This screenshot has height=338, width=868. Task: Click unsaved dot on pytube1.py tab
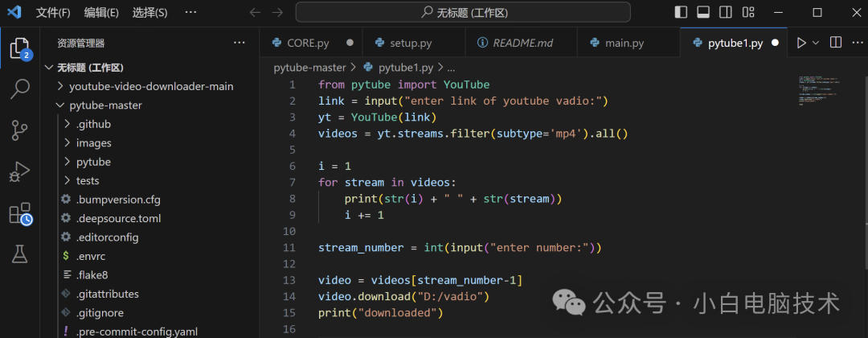tap(775, 43)
